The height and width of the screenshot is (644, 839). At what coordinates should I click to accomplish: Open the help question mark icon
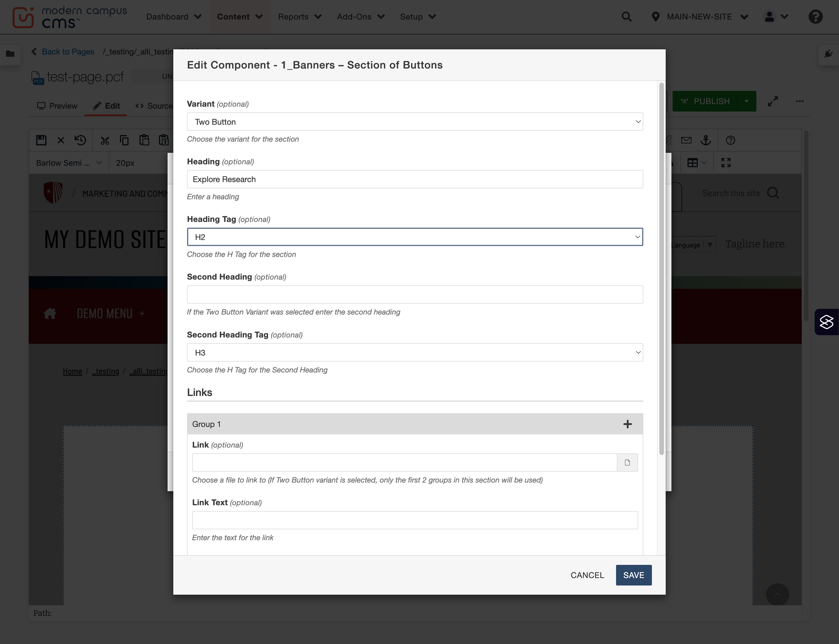[815, 17]
